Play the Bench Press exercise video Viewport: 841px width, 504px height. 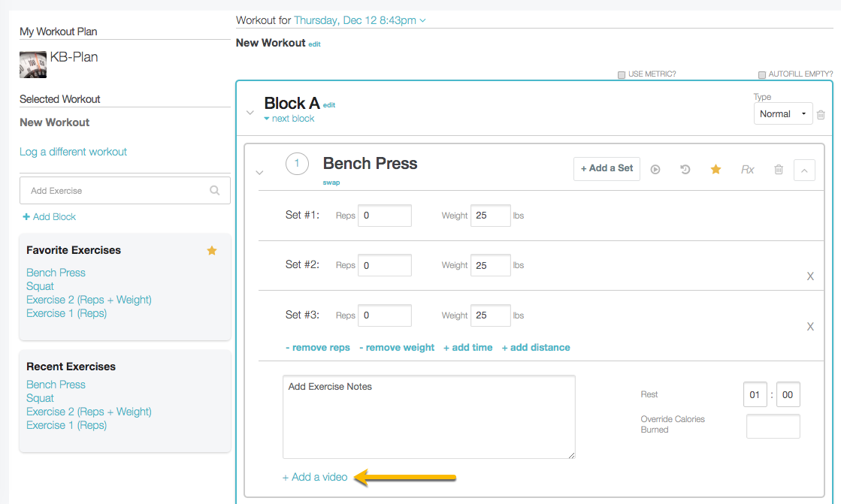click(x=655, y=170)
